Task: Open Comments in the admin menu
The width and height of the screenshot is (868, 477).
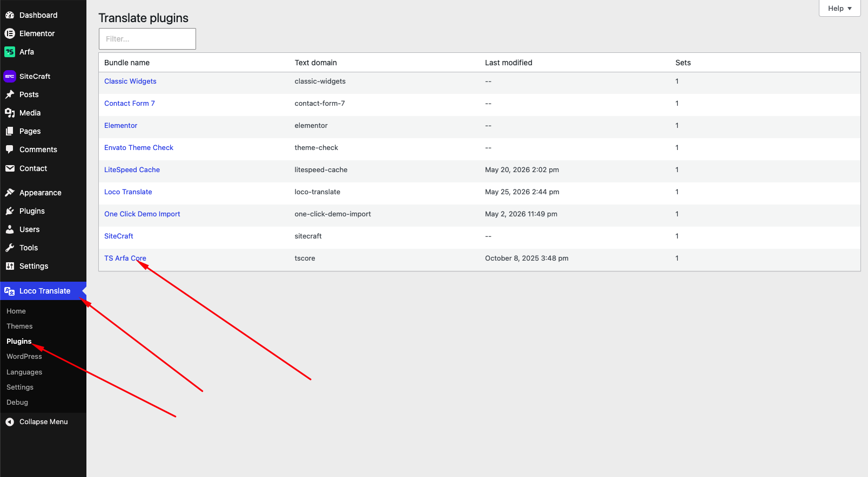Action: click(x=38, y=149)
